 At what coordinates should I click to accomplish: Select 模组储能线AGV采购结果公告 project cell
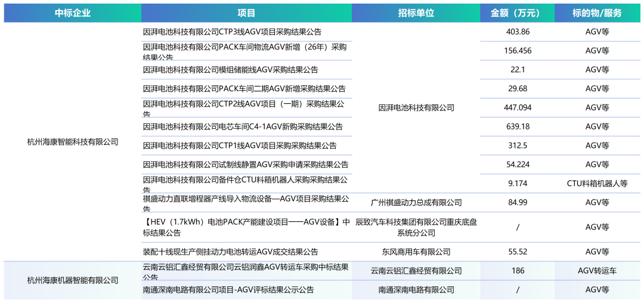pyautogui.click(x=246, y=70)
